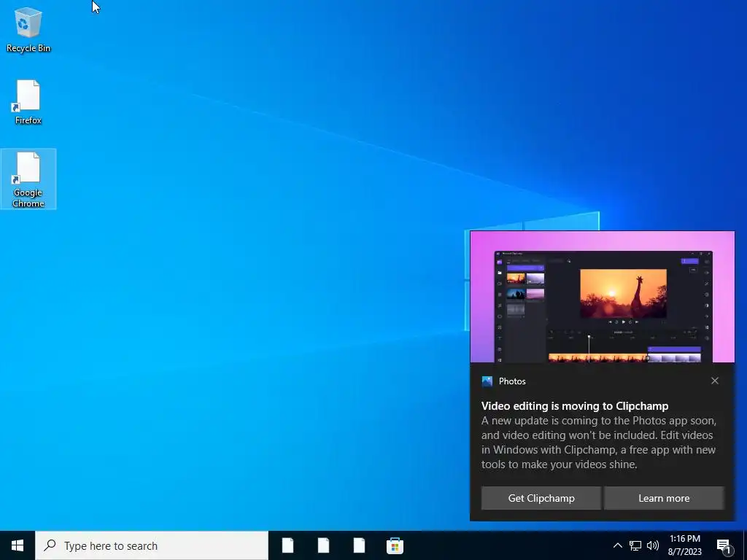
Task: Click the Learn more button
Action: (664, 498)
